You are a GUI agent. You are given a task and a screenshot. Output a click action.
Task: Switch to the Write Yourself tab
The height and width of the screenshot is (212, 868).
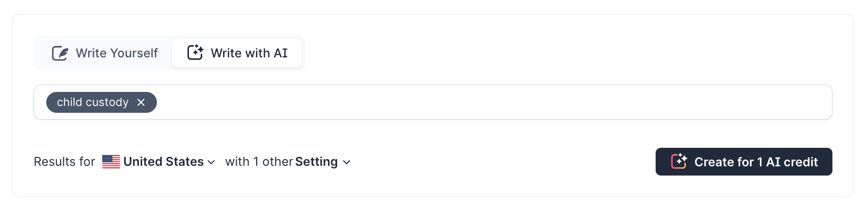point(104,53)
